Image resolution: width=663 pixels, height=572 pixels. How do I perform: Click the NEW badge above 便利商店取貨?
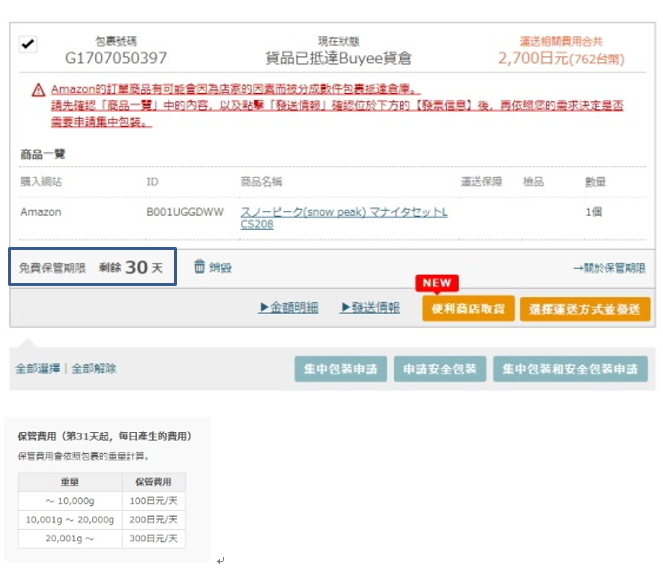point(437,283)
